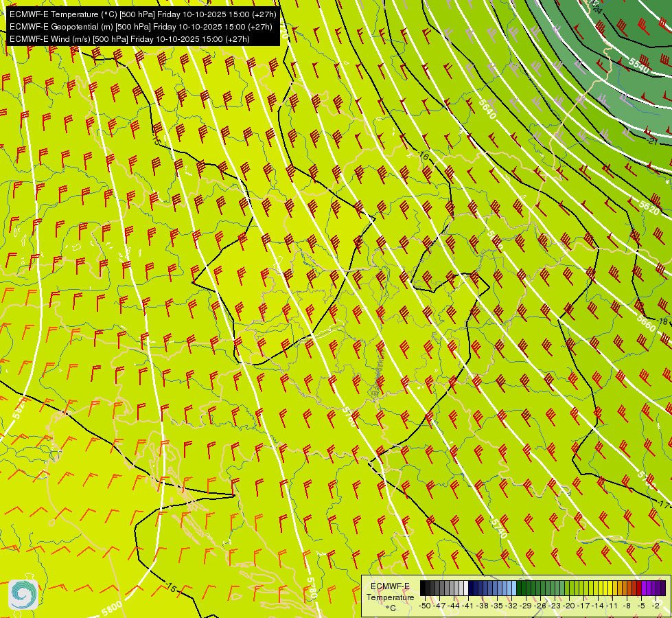672x618 pixels.
Task: Click the -41 legend tick label
Action: point(467,606)
